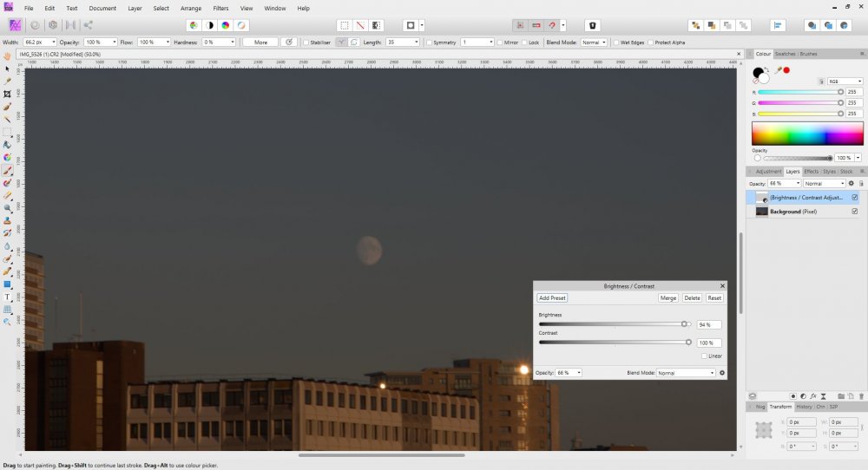Viewport: 868px width, 470px height.
Task: Enable the Symmetry checkbox
Action: pyautogui.click(x=429, y=42)
